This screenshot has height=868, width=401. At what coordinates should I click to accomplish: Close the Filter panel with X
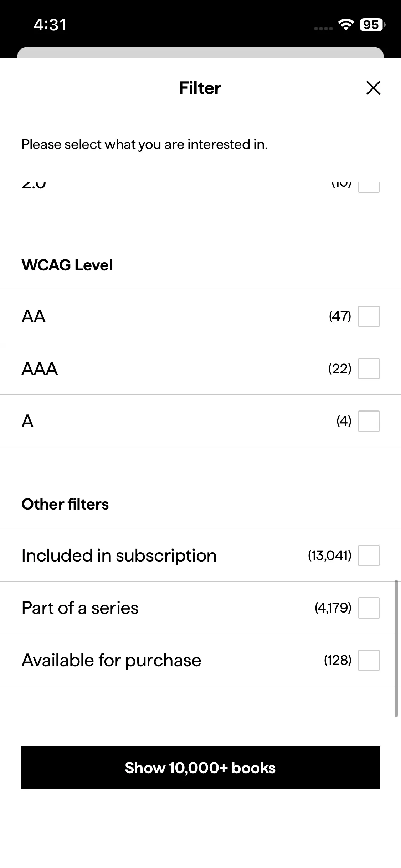pyautogui.click(x=373, y=88)
